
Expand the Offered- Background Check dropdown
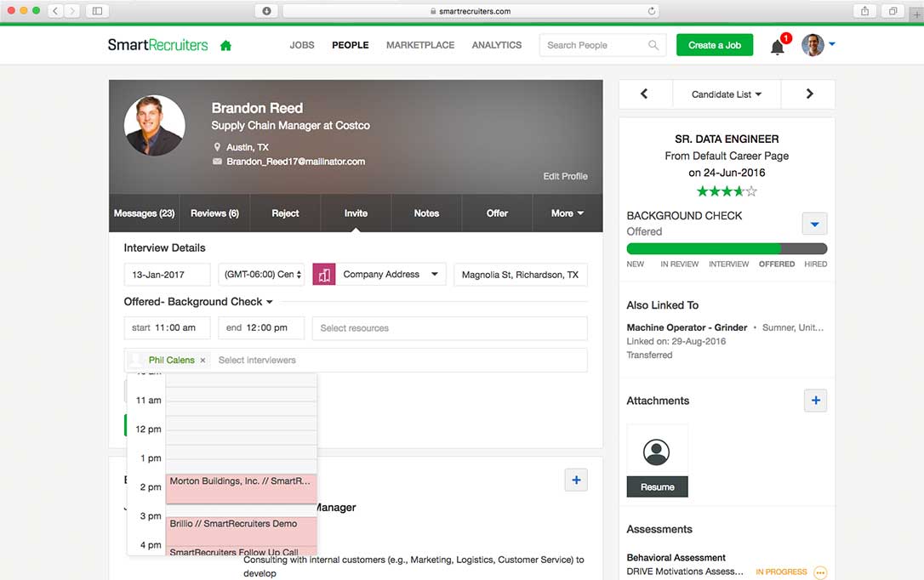point(270,302)
